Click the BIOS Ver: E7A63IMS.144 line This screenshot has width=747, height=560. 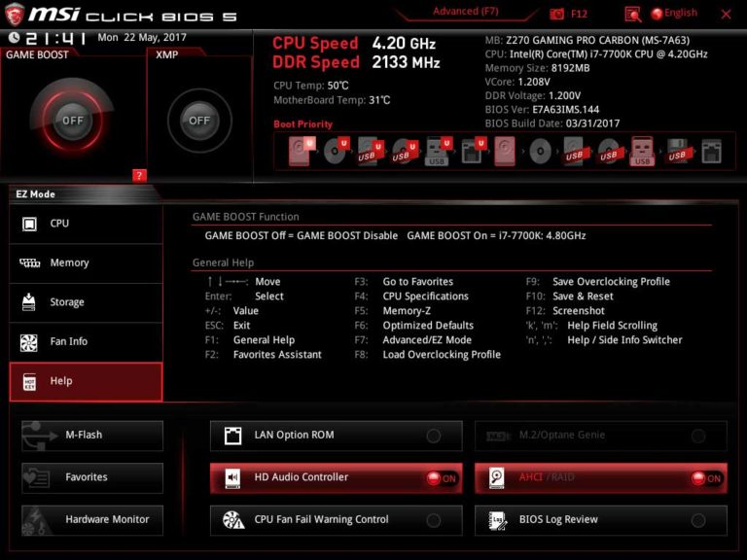(x=542, y=110)
